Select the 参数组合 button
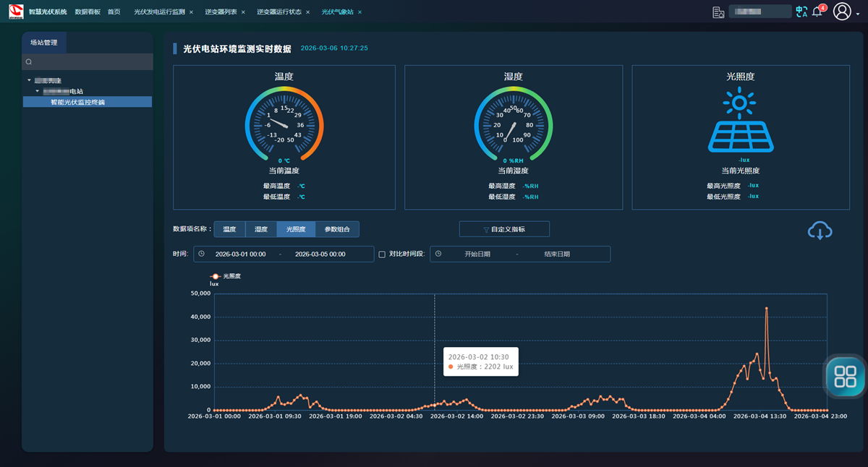Screen dimensions: 868x467 tap(337, 229)
